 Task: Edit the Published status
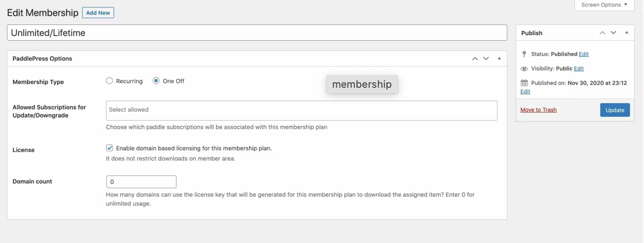tap(584, 54)
